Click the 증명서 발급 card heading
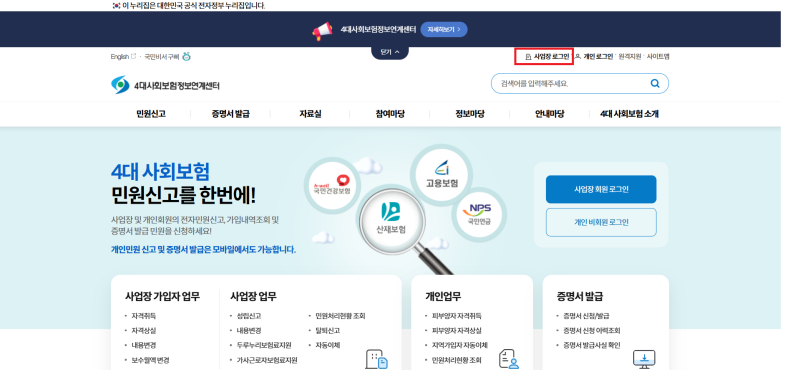Viewport: 800px width, 370px height. pos(580,297)
